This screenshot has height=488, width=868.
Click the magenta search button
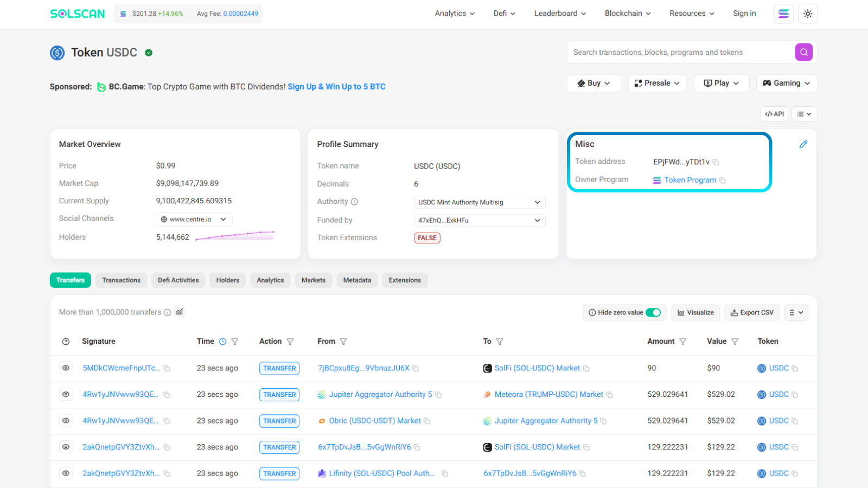(804, 52)
